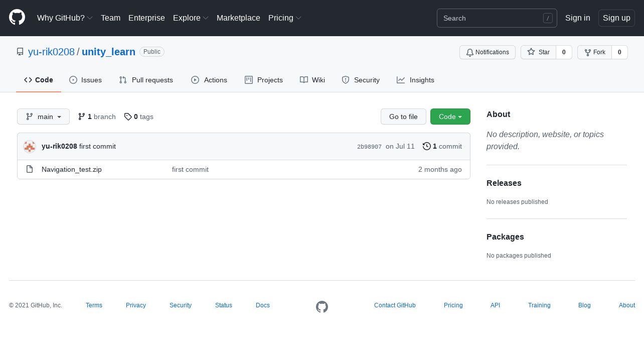The image size is (644, 338).
Task: Open the footer Pricing link
Action: click(x=453, y=305)
